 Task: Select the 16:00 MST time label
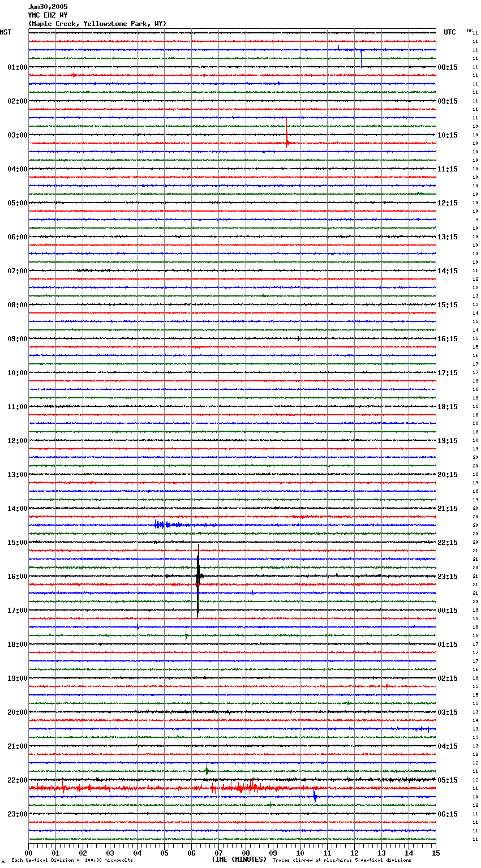coord(18,577)
